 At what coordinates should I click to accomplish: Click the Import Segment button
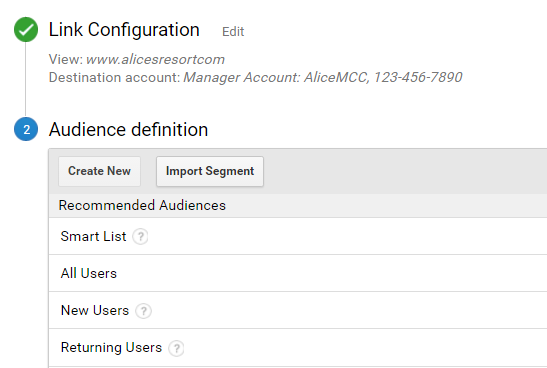coord(210,171)
